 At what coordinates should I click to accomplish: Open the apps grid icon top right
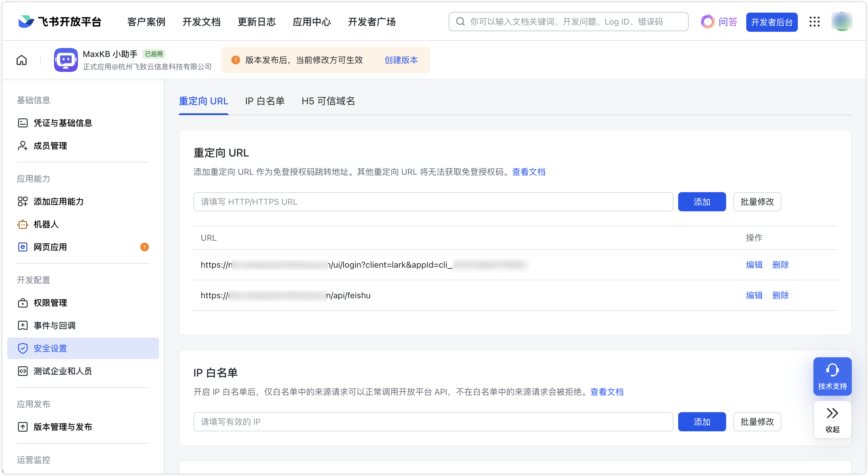815,22
